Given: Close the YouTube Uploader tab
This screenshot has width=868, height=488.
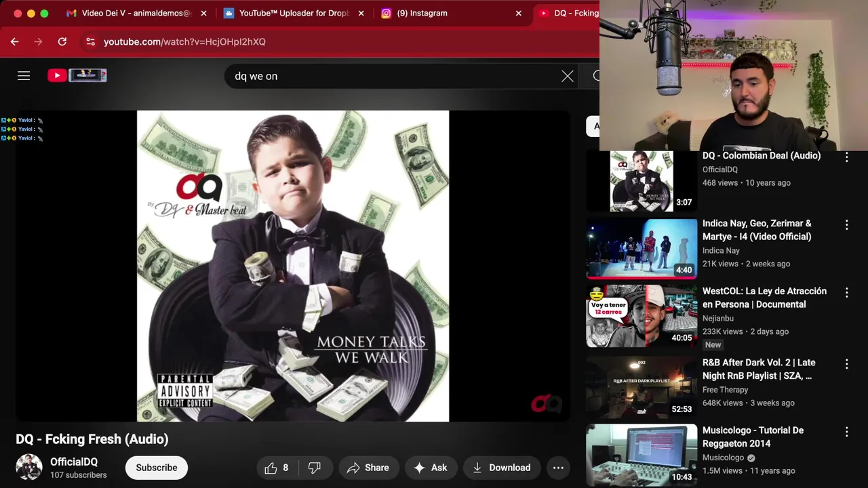Looking at the screenshot, I should [361, 13].
